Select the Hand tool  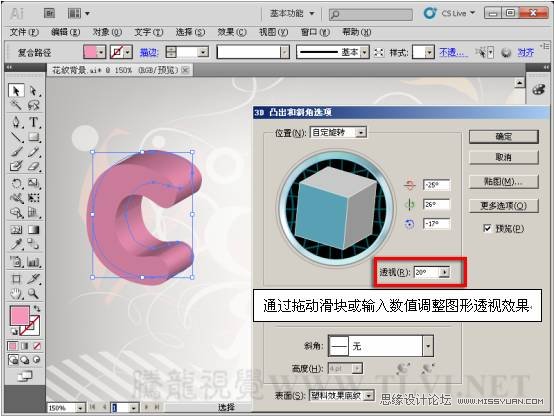(16, 293)
